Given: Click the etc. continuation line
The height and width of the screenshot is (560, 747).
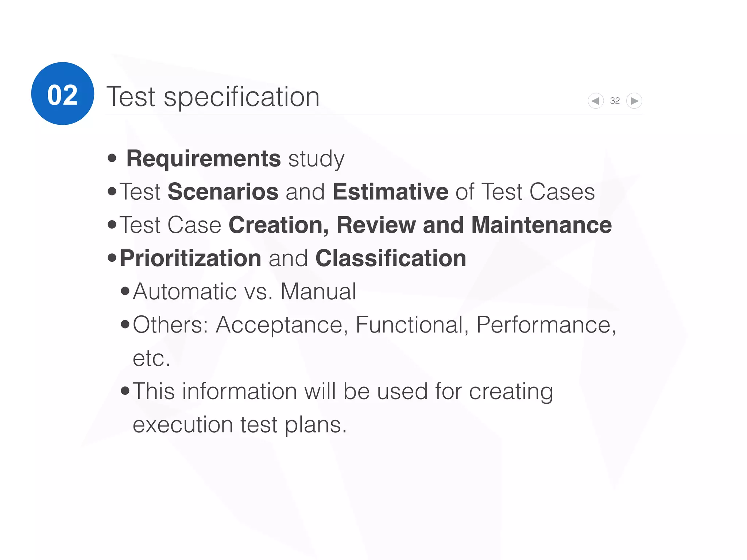Looking at the screenshot, I should (151, 358).
